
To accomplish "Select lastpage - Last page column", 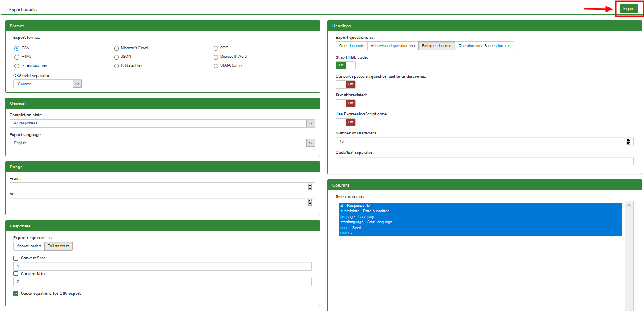I will [x=480, y=217].
